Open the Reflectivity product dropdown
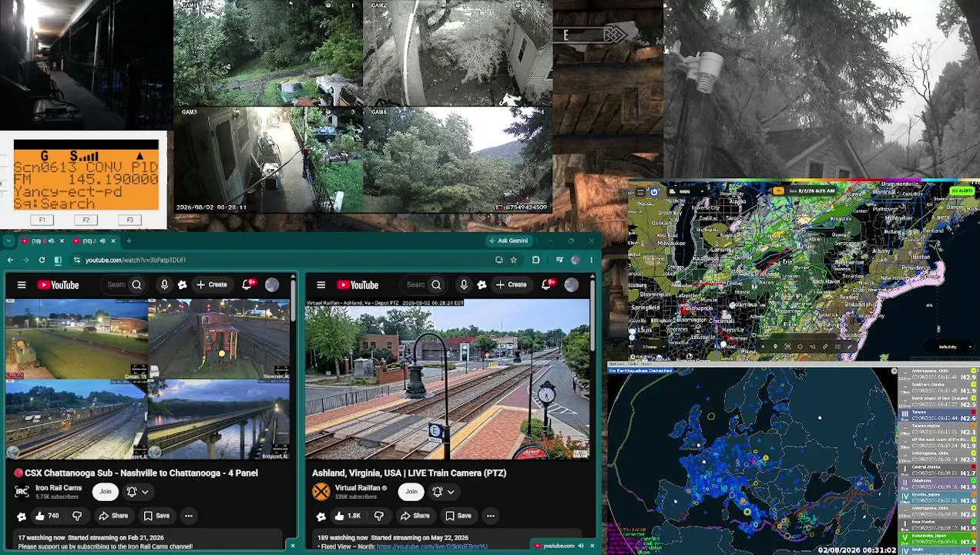Image resolution: width=980 pixels, height=555 pixels. tap(949, 347)
